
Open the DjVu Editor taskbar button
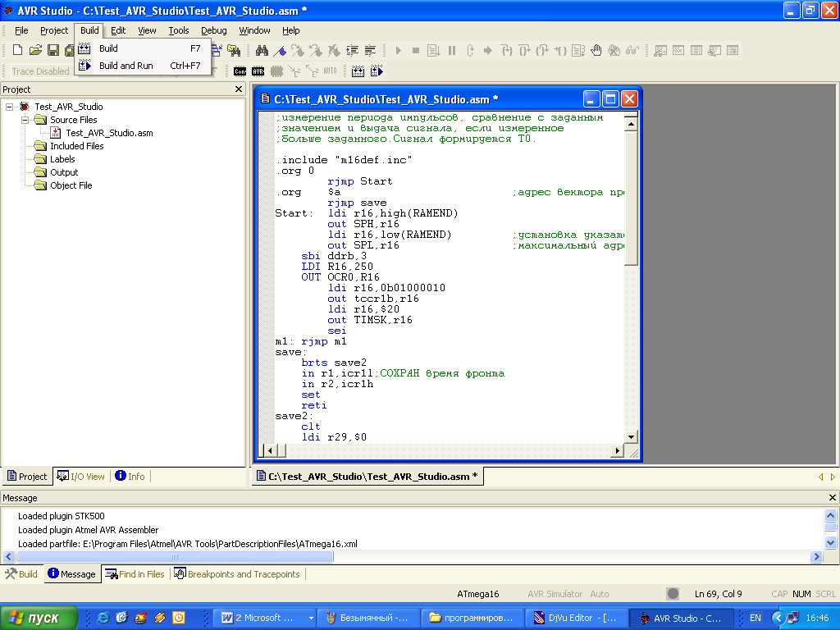[x=575, y=619]
